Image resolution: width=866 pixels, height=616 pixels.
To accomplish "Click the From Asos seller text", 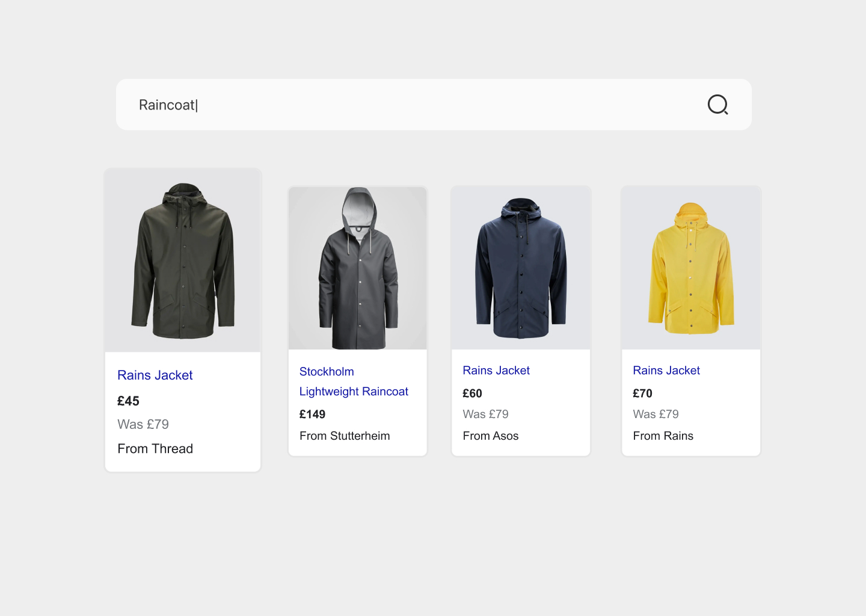I will click(x=490, y=436).
